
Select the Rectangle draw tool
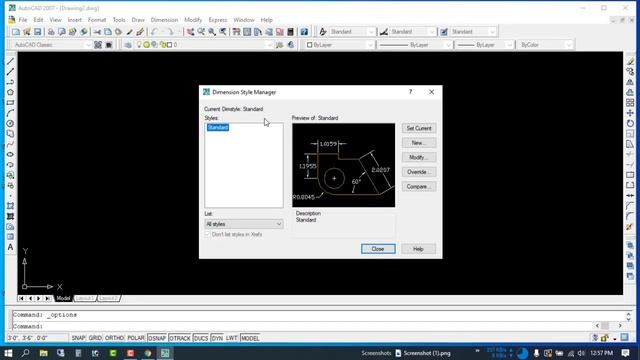point(10,102)
